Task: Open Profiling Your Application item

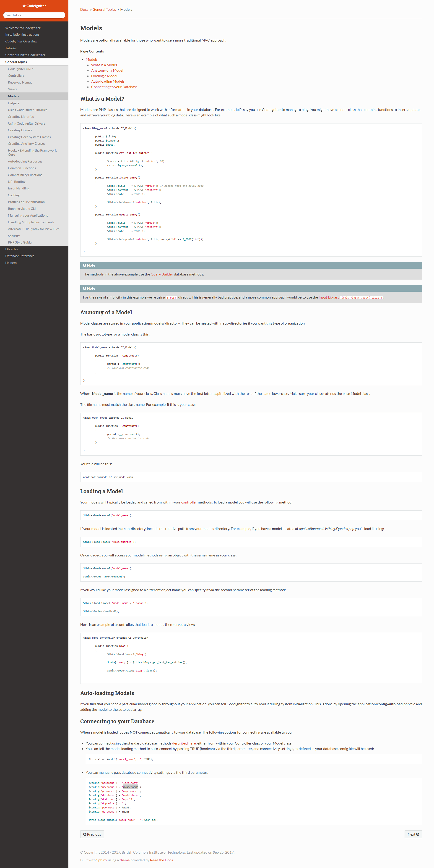Action: point(34,202)
